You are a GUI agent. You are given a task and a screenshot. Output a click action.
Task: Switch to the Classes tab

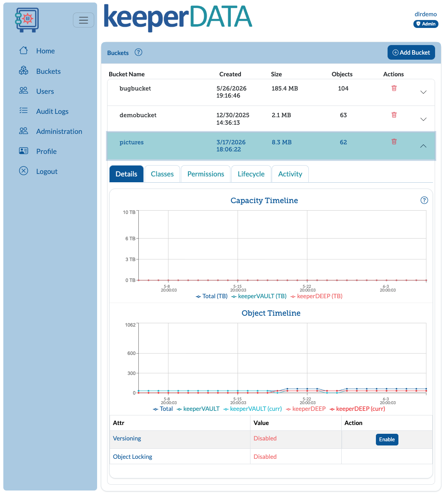pos(162,174)
